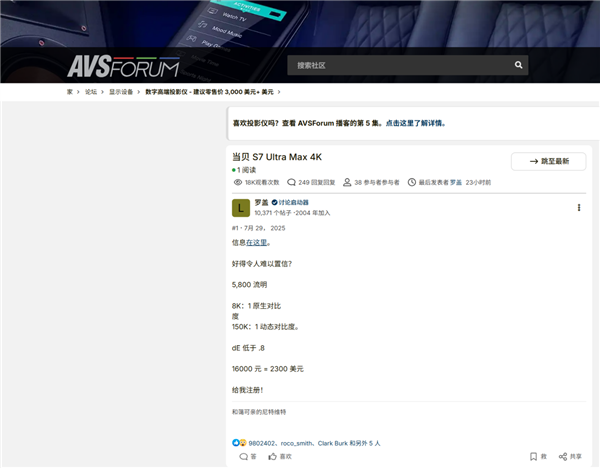Open the roco_smith user link
600x468 pixels.
point(296,443)
